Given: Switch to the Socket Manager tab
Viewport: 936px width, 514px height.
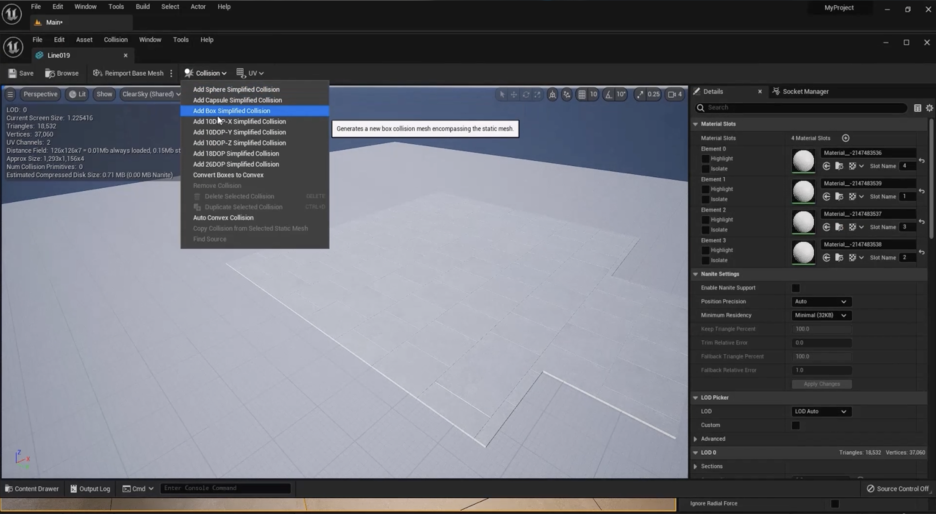Looking at the screenshot, I should point(800,91).
